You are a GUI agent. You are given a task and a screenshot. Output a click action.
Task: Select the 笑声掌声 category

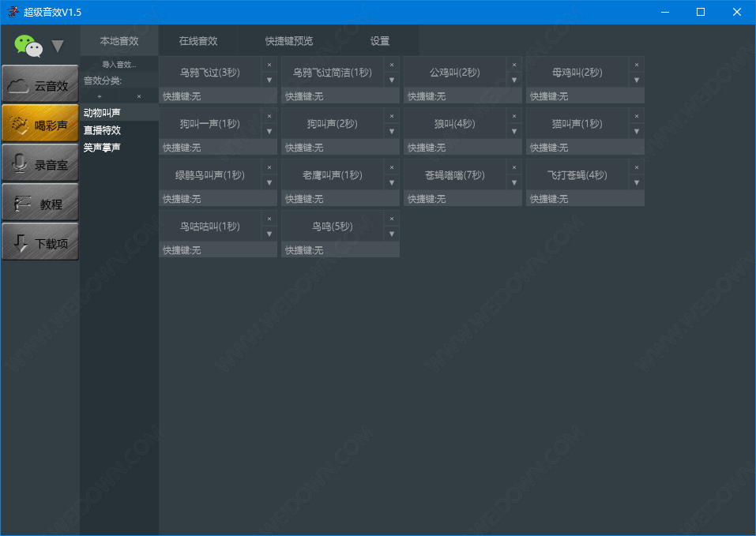point(119,148)
